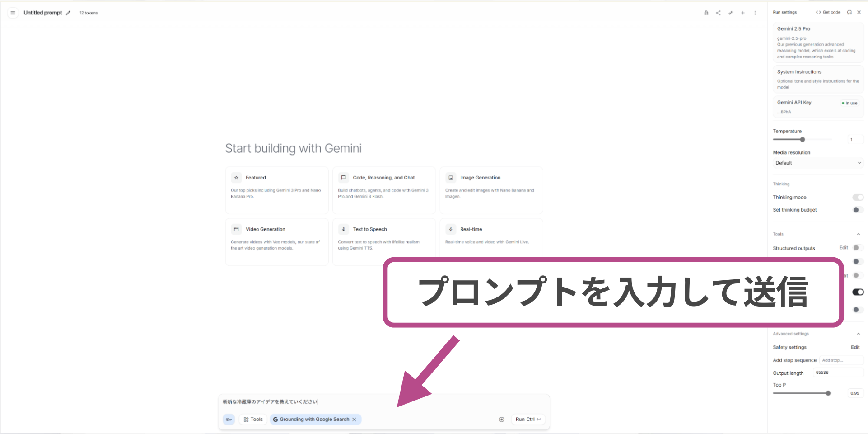Toggle the Structured outputs switch
Viewport: 868px width, 434px height.
click(858, 248)
